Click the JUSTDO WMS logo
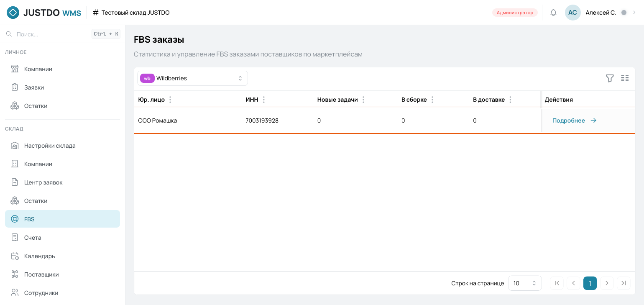This screenshot has width=644, height=305. tap(44, 13)
